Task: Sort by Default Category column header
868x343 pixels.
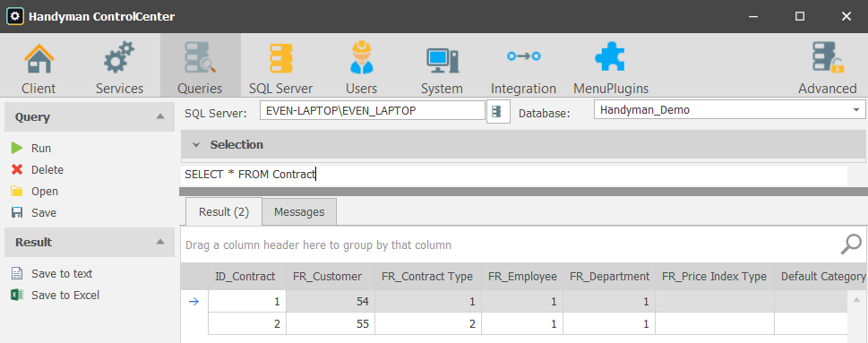Action: pyautogui.click(x=821, y=277)
